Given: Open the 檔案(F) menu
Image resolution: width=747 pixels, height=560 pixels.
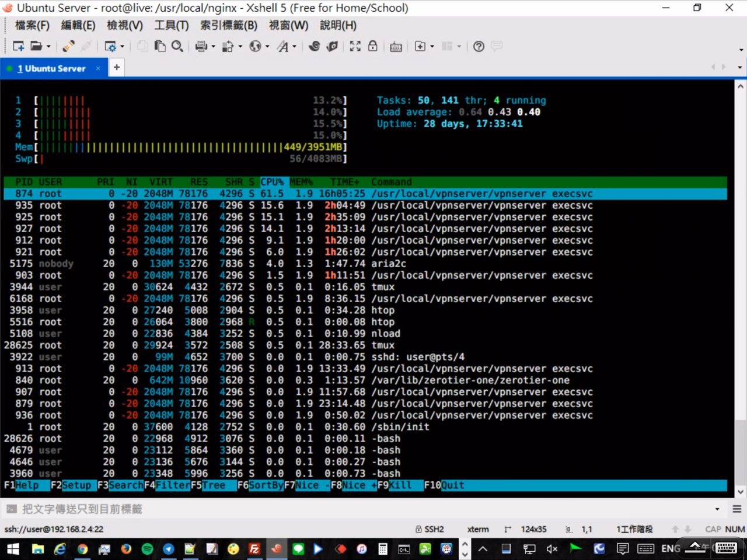Looking at the screenshot, I should (32, 25).
